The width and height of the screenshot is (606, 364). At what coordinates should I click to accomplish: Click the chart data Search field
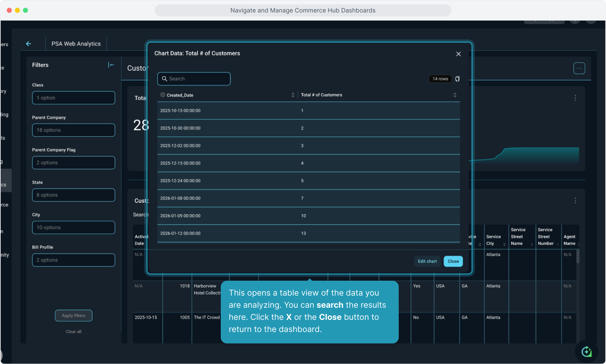pos(194,79)
